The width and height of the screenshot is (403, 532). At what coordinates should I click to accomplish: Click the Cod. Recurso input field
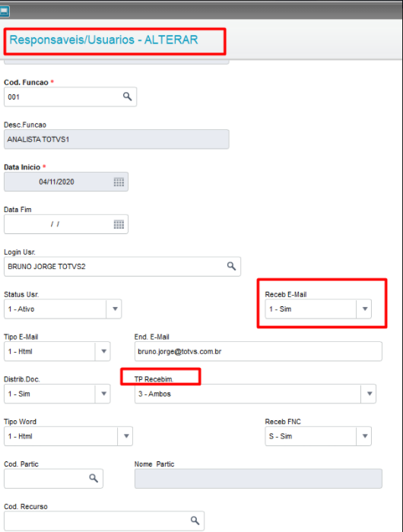point(104,521)
